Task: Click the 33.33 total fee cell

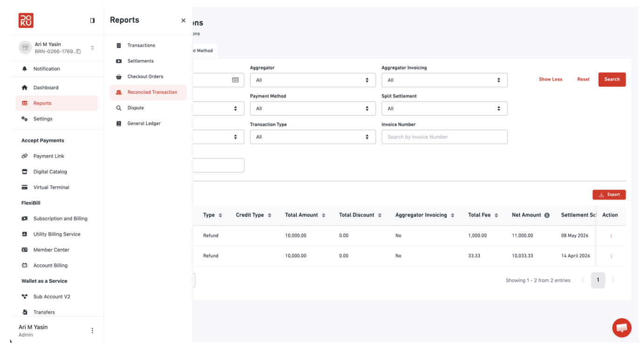Action: tap(474, 256)
